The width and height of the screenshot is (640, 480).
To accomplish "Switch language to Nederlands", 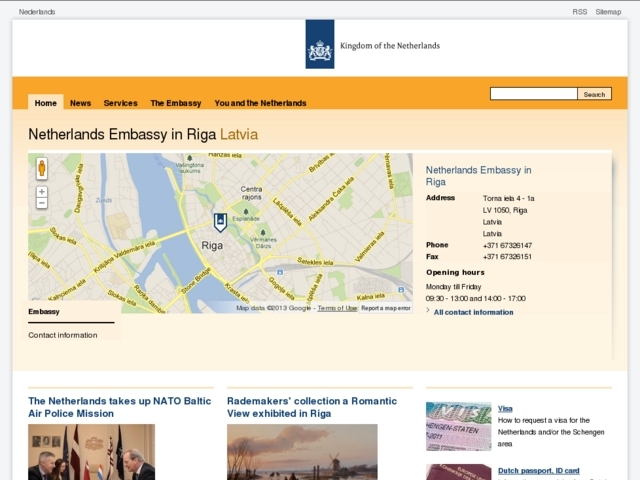I will [x=37, y=12].
